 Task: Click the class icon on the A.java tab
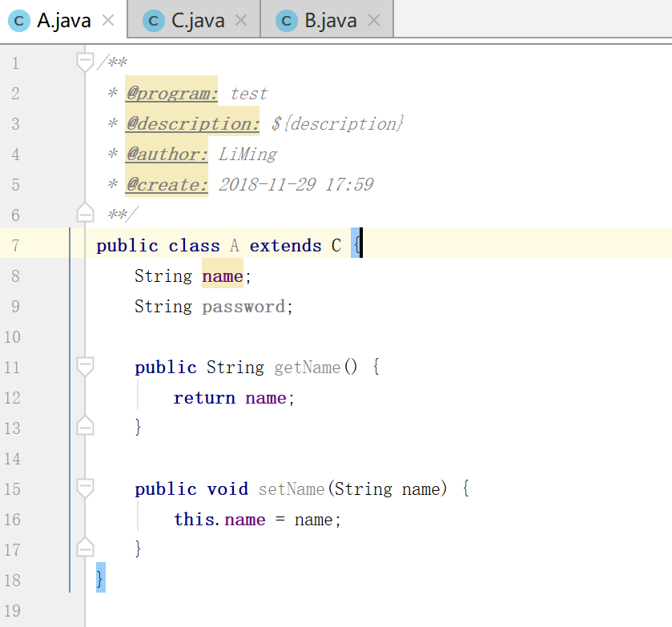pos(18,20)
